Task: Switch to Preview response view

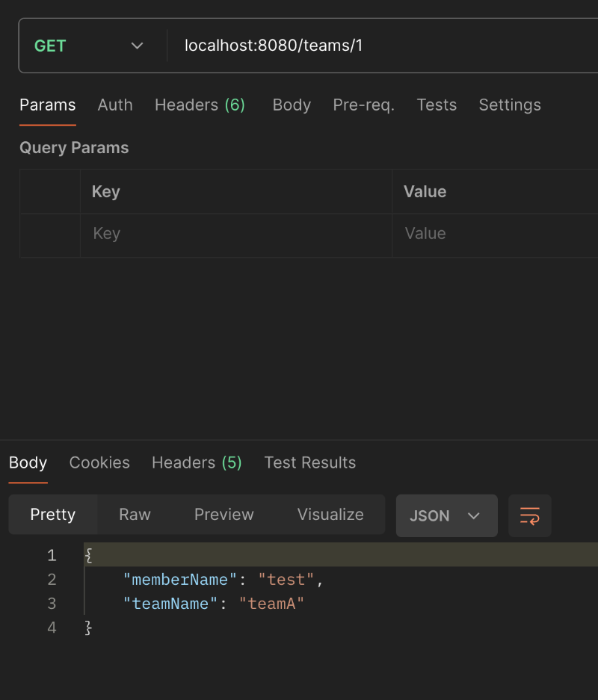Action: tap(224, 515)
